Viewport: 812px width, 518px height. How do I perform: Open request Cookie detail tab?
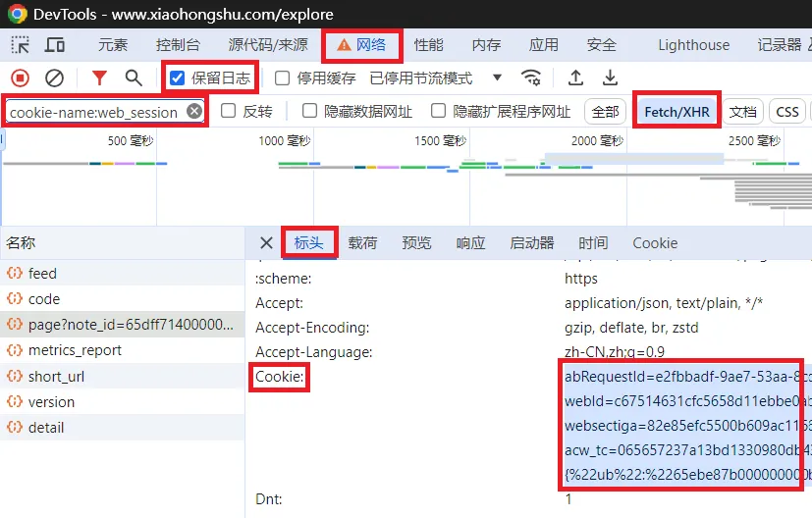pyautogui.click(x=655, y=242)
